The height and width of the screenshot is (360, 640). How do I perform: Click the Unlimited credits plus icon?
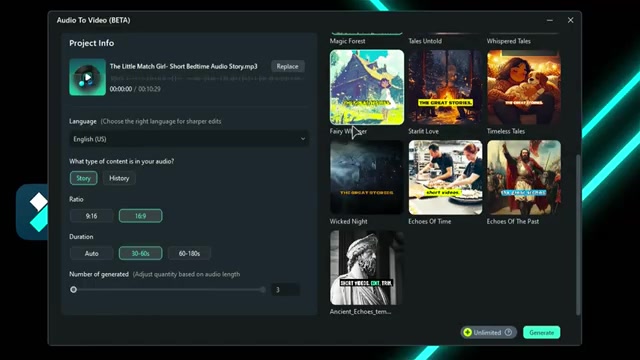click(468, 332)
